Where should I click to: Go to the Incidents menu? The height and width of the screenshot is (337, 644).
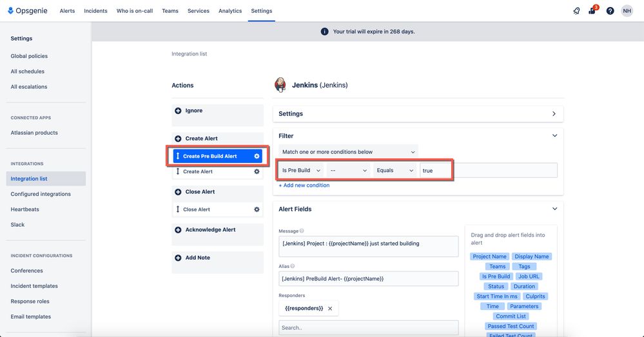coord(95,11)
